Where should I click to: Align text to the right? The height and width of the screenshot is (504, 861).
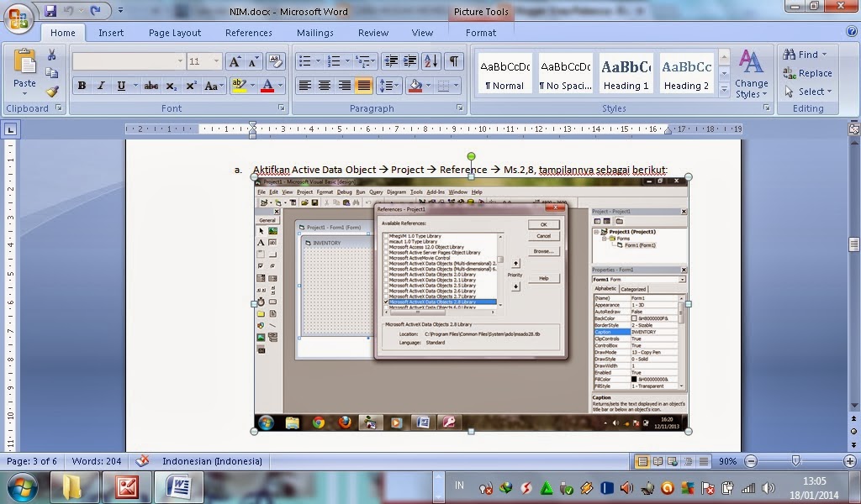tap(344, 86)
